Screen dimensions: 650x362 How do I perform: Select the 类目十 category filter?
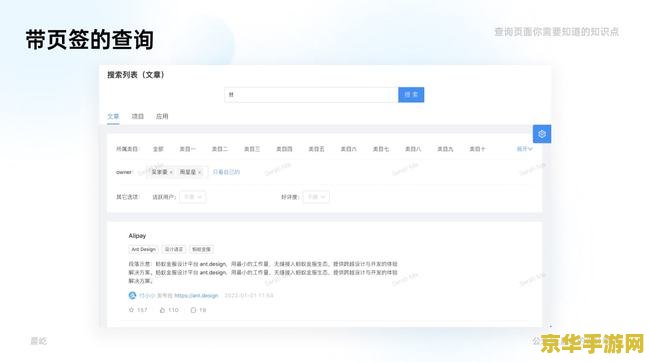point(478,149)
